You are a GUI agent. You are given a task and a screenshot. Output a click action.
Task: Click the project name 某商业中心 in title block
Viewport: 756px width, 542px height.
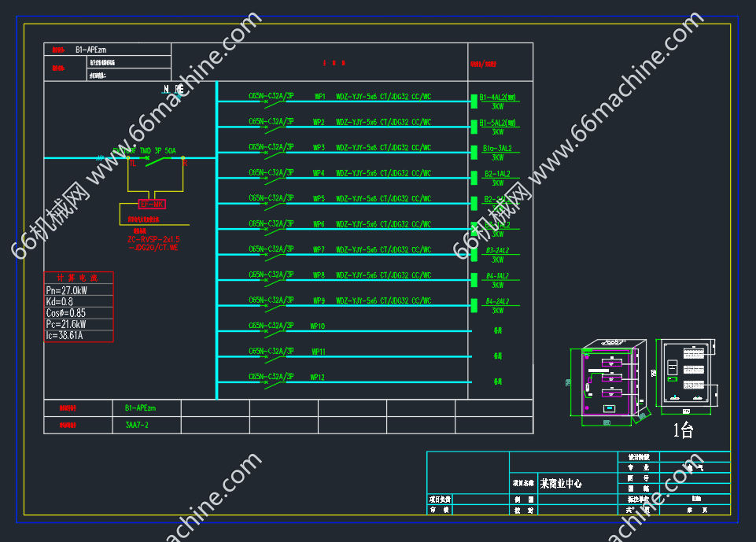[x=561, y=484]
